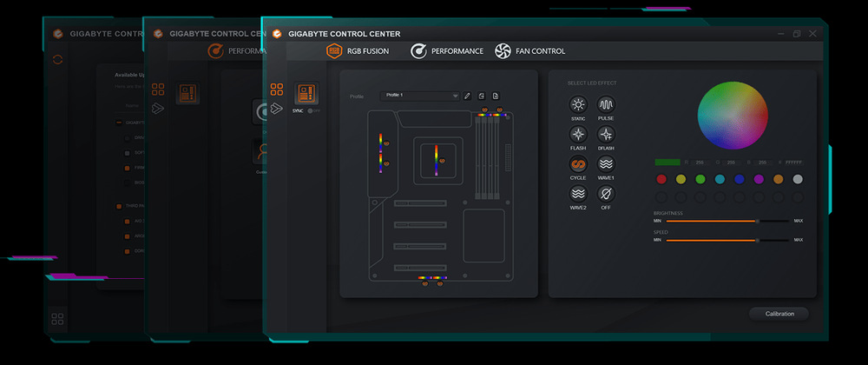Select the yellow color swatch
Image resolution: width=868 pixels, height=365 pixels.
coord(681,179)
